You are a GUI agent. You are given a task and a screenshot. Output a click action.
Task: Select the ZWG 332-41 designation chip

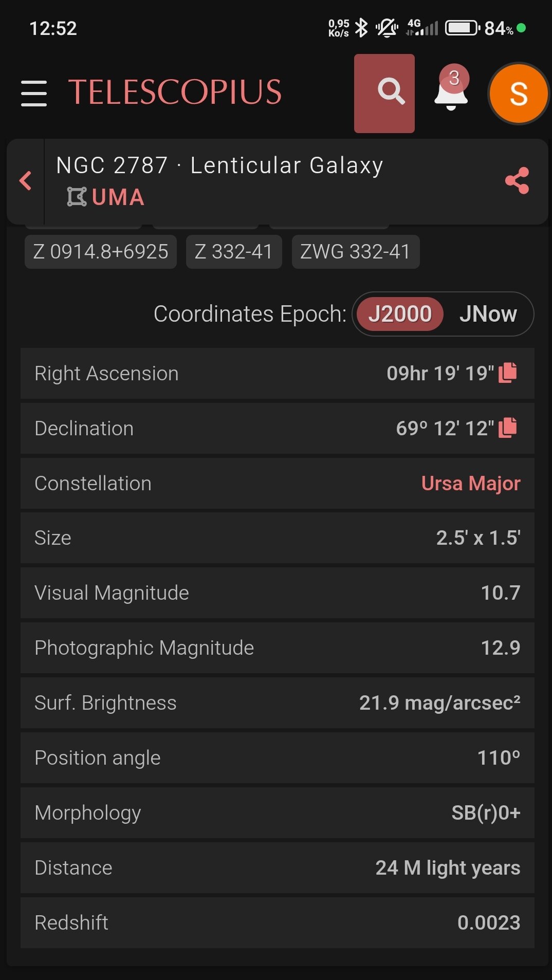[x=356, y=252]
